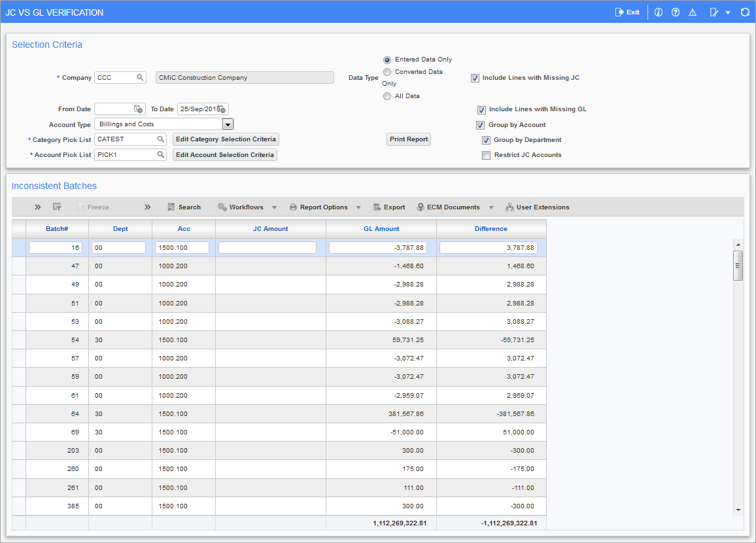Click Edit Account Selection Criteria button
The image size is (756, 543).
point(225,155)
